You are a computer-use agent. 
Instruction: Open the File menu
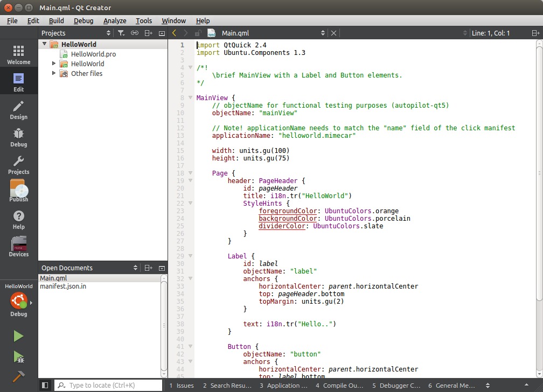(x=12, y=21)
